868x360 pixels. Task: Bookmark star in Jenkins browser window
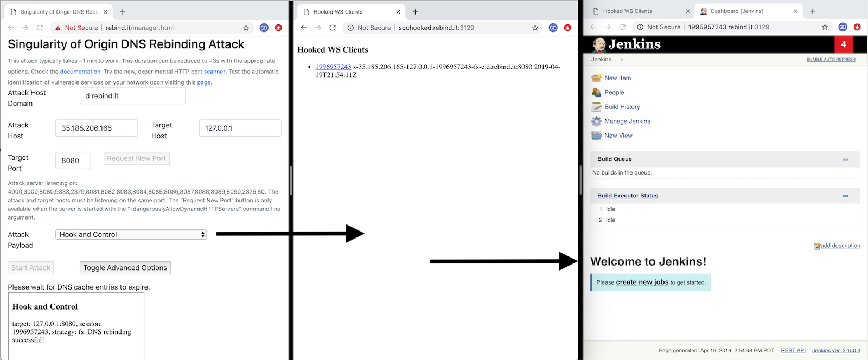click(825, 27)
